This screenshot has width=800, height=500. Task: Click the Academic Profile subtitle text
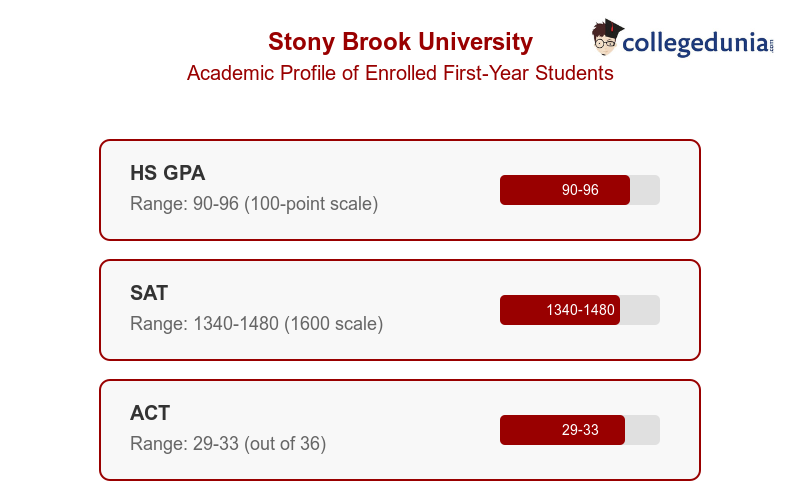coord(400,73)
